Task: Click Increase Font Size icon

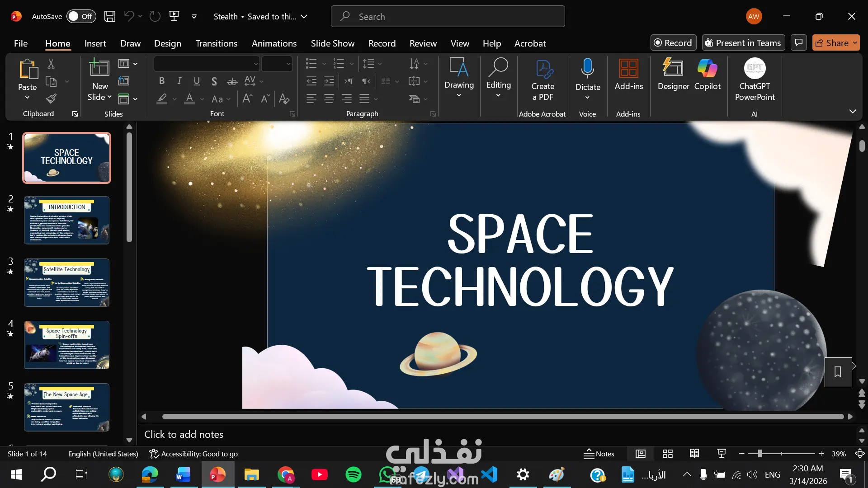Action: coord(247,99)
